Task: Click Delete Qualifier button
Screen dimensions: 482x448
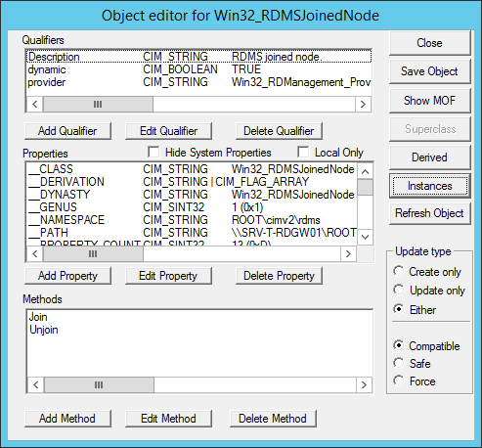Action: [279, 131]
